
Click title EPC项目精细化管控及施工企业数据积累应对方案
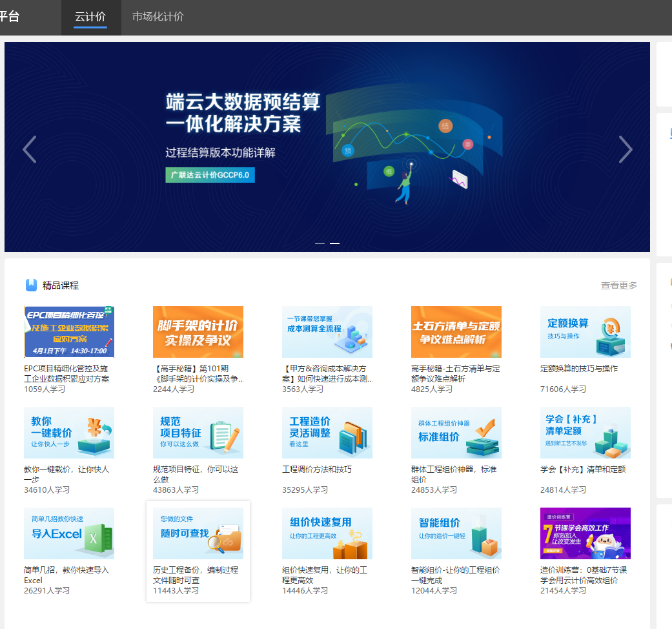[x=66, y=374]
